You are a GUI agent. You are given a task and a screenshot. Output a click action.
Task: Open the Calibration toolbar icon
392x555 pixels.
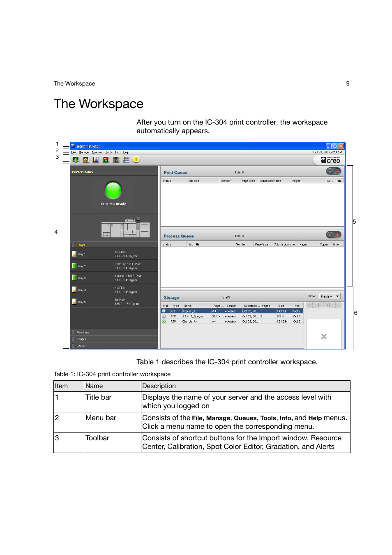tap(96, 160)
